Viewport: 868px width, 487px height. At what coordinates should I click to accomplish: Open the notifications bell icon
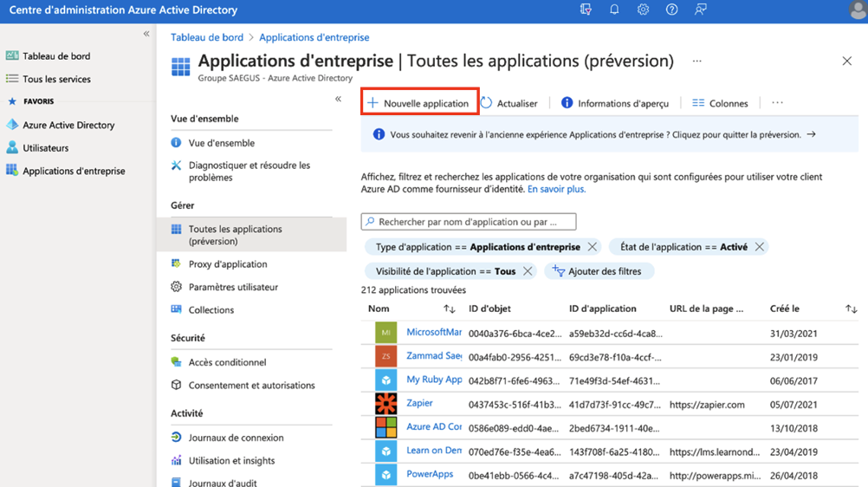pos(614,10)
